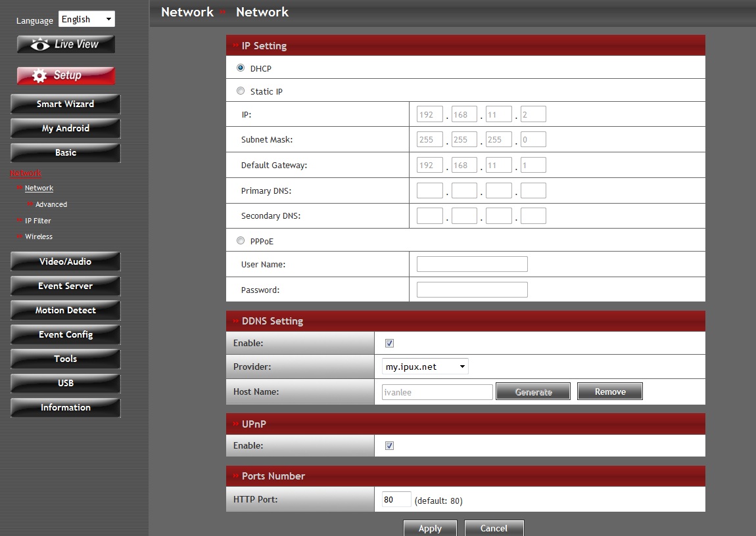The image size is (756, 536).
Task: Click first octet of Primary DNS field
Action: coord(429,190)
